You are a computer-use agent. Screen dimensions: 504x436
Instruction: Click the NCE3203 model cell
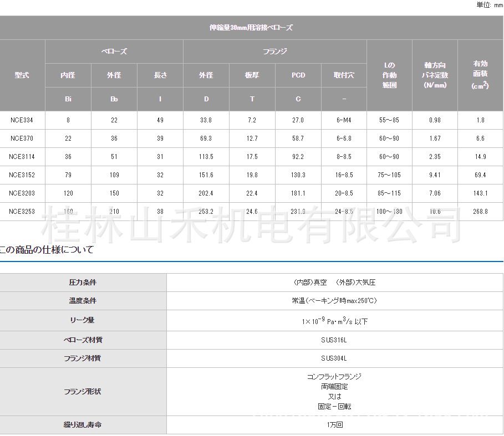pos(22,193)
